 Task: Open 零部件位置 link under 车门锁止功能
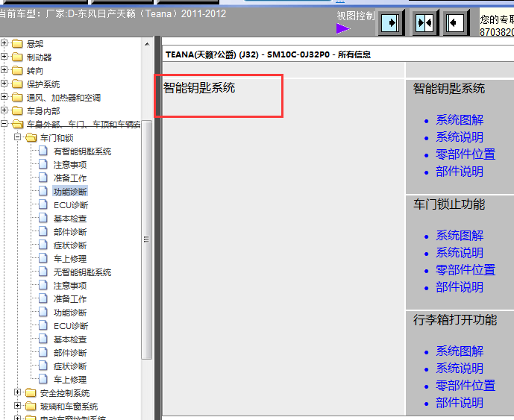click(x=466, y=270)
